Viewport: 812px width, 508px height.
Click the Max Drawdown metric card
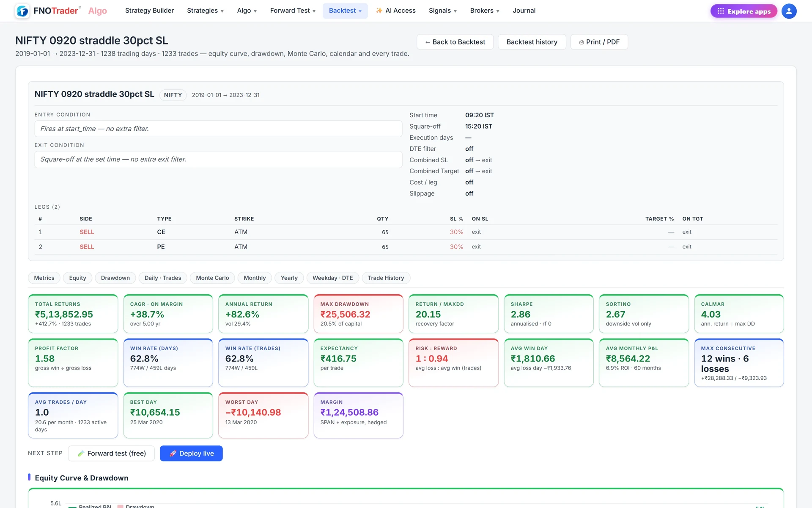[x=359, y=314]
